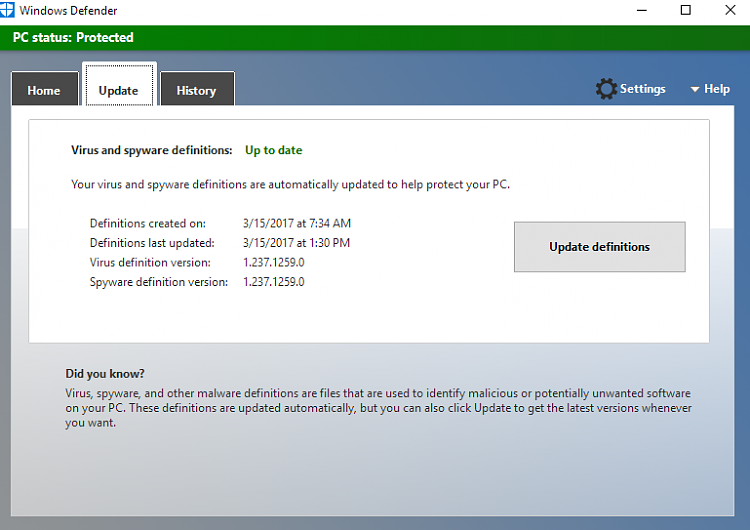Click the Help menu label

717,89
